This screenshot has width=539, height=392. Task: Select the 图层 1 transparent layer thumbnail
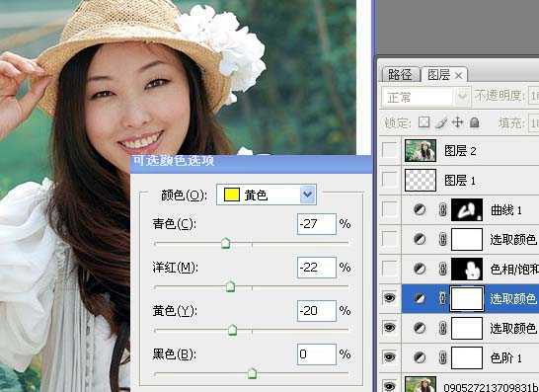click(x=421, y=180)
